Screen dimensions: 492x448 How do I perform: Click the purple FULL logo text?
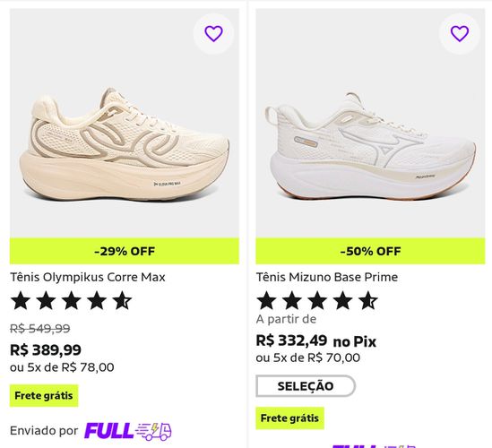(108, 431)
